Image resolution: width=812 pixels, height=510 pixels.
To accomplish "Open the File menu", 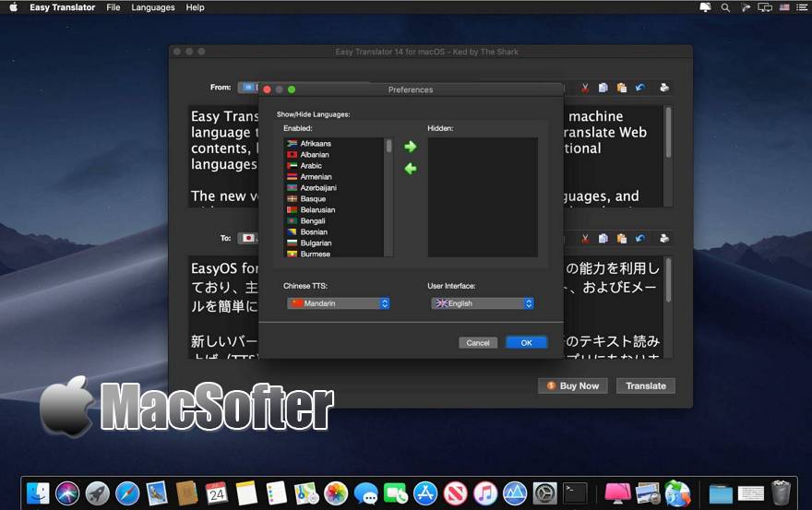I will 113,7.
